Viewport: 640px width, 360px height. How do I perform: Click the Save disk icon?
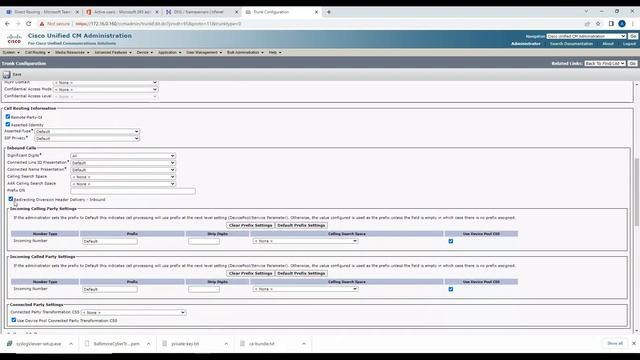pos(7,74)
